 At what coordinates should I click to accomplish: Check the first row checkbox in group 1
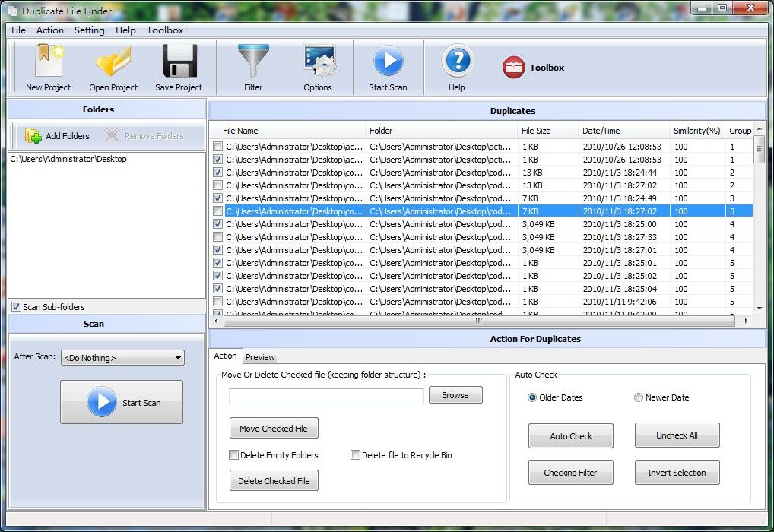click(217, 147)
